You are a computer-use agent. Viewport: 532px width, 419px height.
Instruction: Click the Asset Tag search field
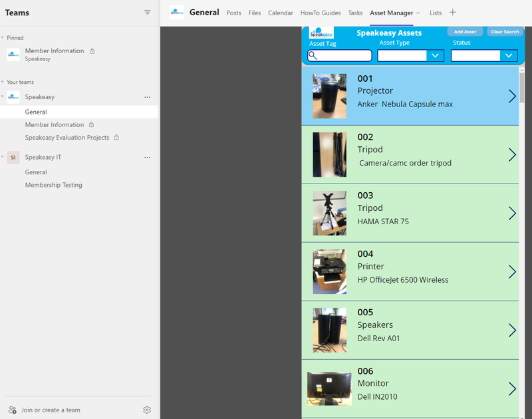(340, 56)
